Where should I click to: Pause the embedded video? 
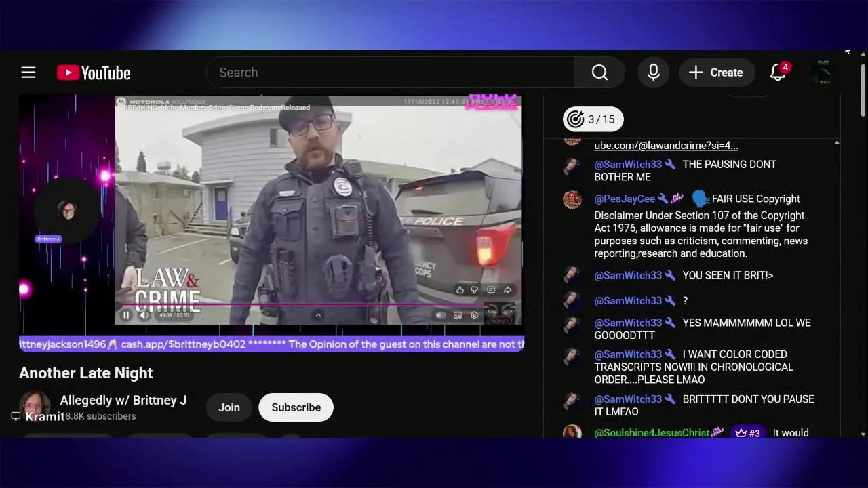point(126,315)
